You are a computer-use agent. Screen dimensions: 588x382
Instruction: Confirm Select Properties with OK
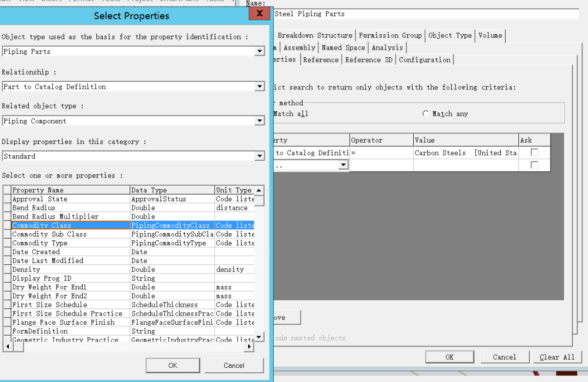click(173, 366)
